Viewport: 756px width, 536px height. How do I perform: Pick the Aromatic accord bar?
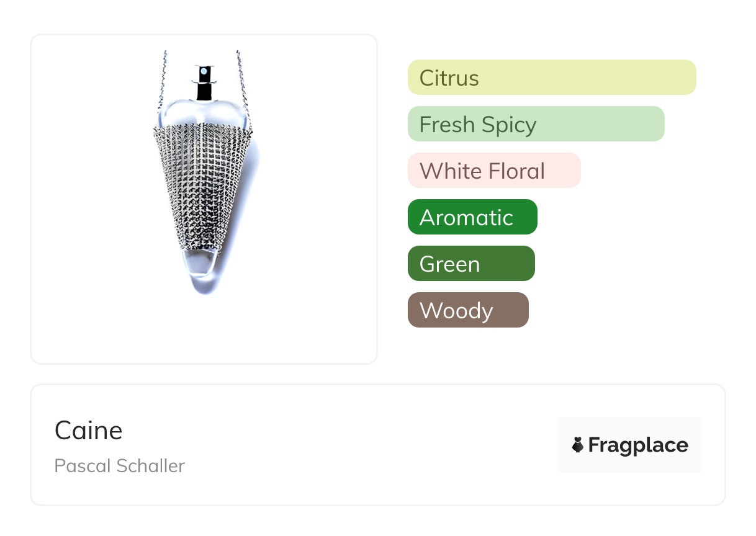pos(472,217)
